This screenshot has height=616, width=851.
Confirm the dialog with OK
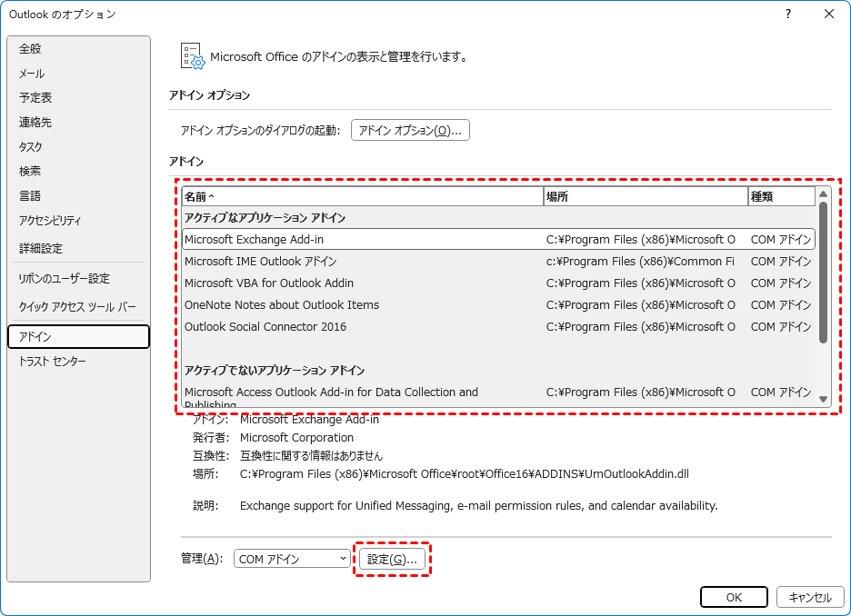pyautogui.click(x=734, y=597)
